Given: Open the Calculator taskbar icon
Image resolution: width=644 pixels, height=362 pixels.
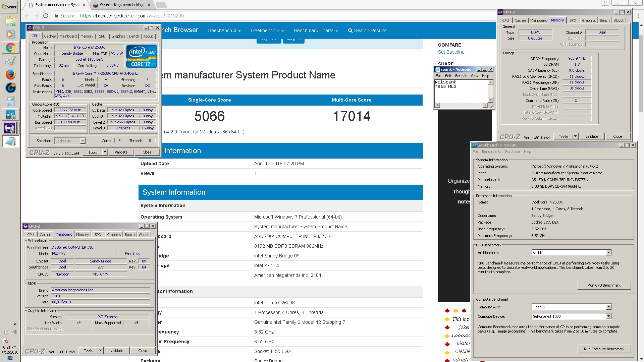Looking at the screenshot, I should (10, 101).
